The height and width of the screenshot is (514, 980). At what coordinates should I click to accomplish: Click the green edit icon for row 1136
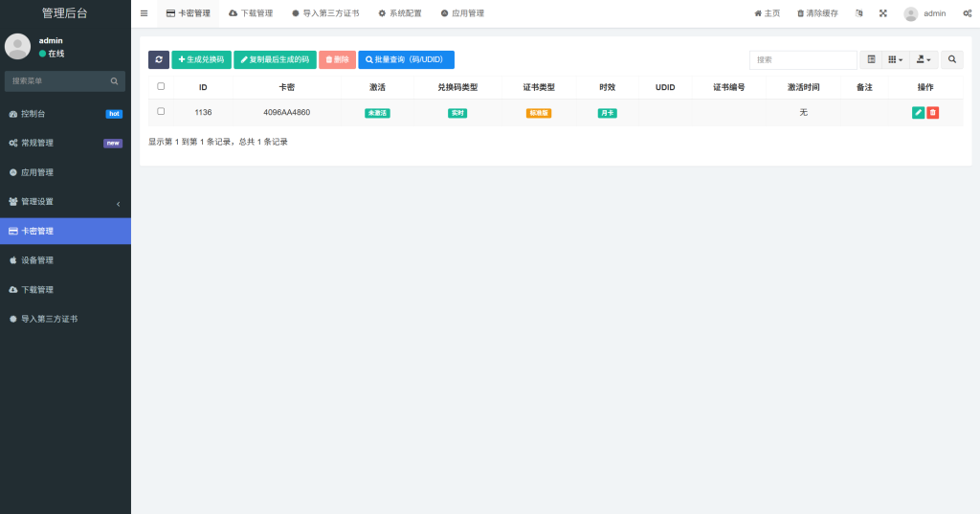point(919,112)
